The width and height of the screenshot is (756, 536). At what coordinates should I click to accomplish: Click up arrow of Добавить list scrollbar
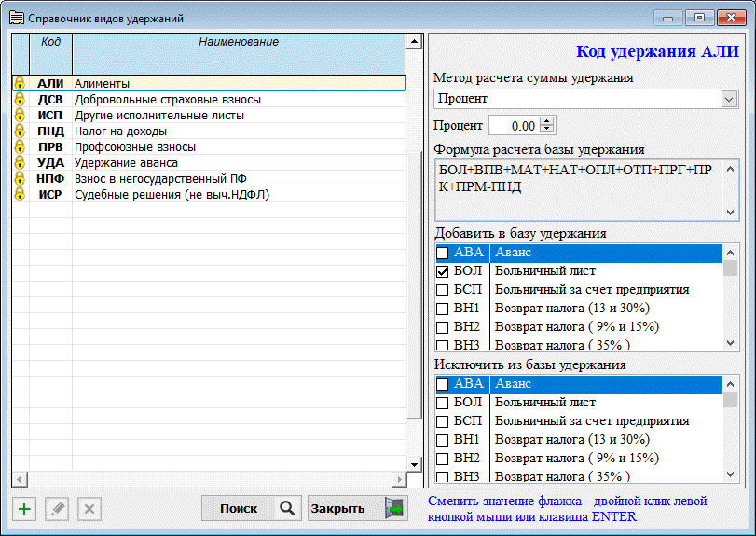[x=731, y=252]
